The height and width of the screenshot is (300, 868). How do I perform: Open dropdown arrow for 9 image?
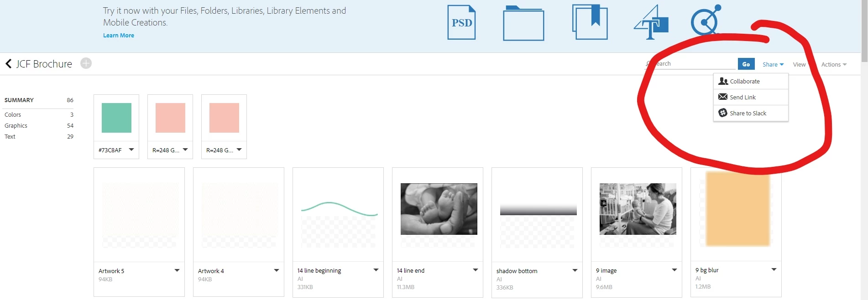675,270
